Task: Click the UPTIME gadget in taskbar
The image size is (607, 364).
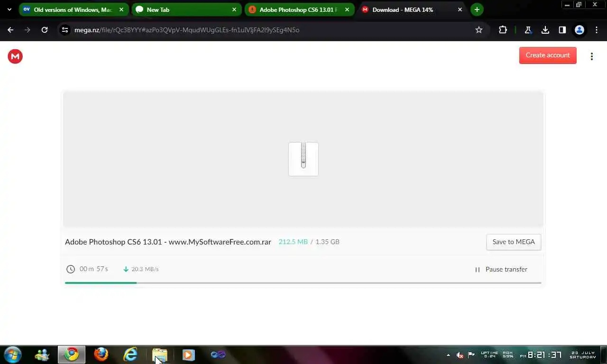Action: (489, 355)
